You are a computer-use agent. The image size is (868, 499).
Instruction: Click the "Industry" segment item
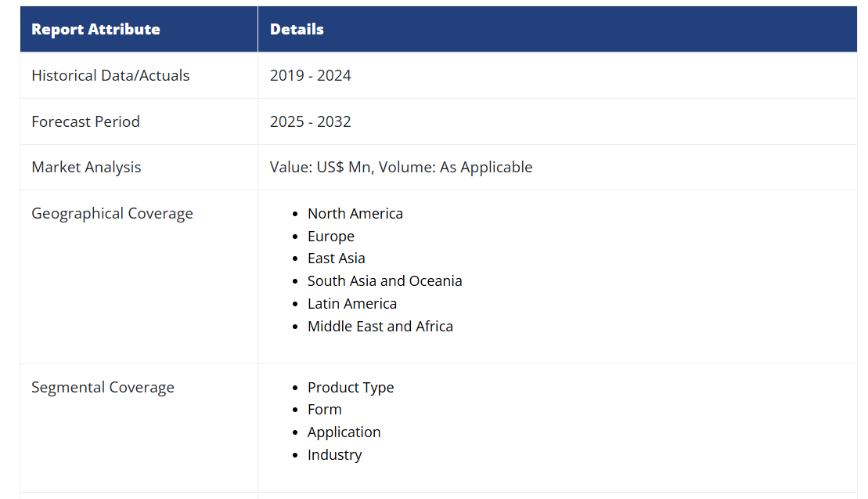tap(335, 455)
